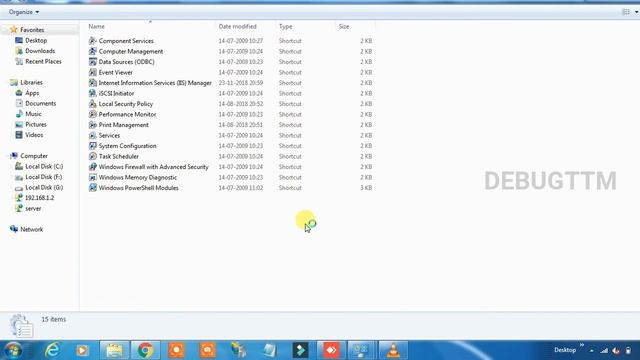Go to Desktop in Favorites
The width and height of the screenshot is (640, 360).
point(36,40)
